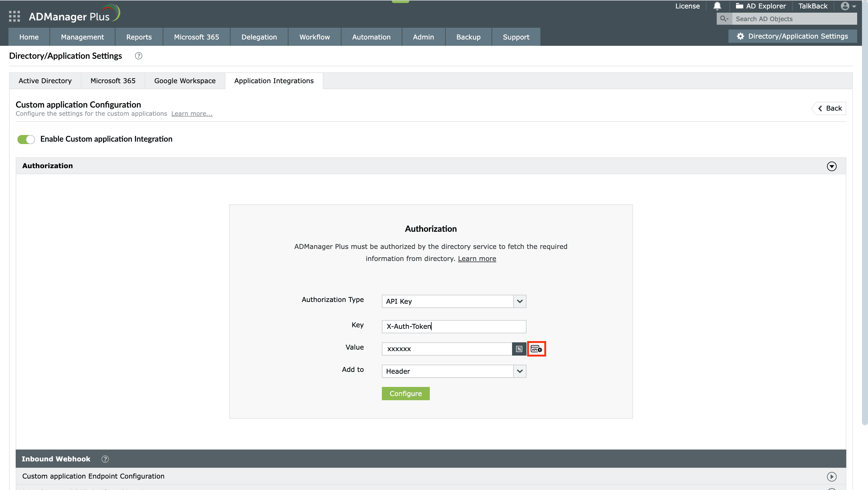Open the Automation menu
868x490 pixels.
click(x=371, y=37)
